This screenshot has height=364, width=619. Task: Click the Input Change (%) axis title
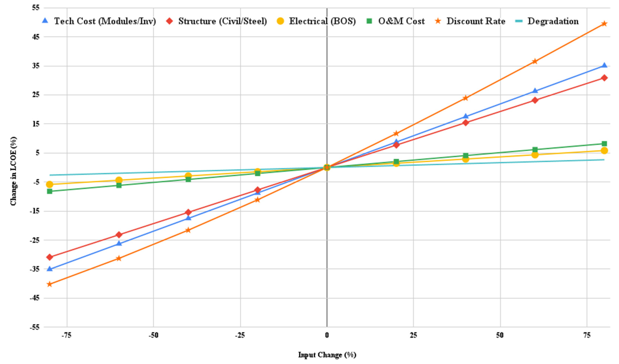[327, 355]
